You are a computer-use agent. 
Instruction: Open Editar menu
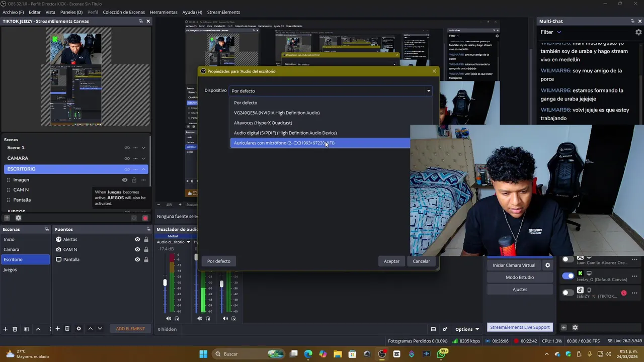coord(35,12)
